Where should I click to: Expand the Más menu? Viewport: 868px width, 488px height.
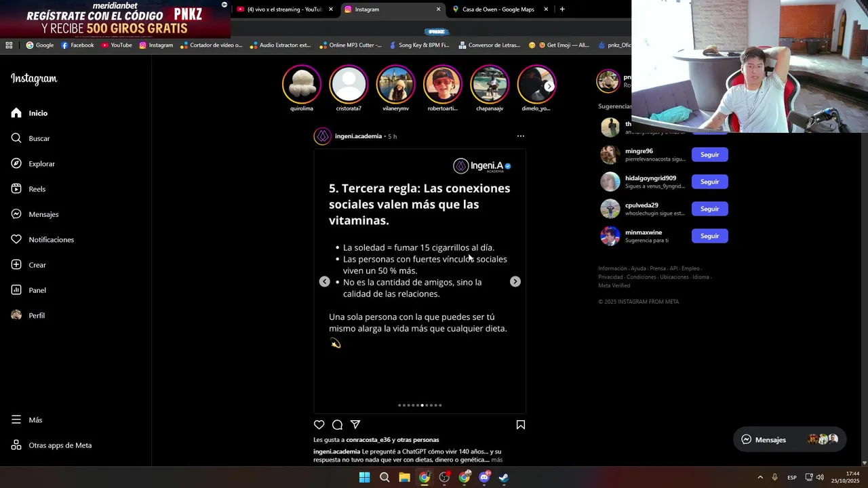[26, 420]
